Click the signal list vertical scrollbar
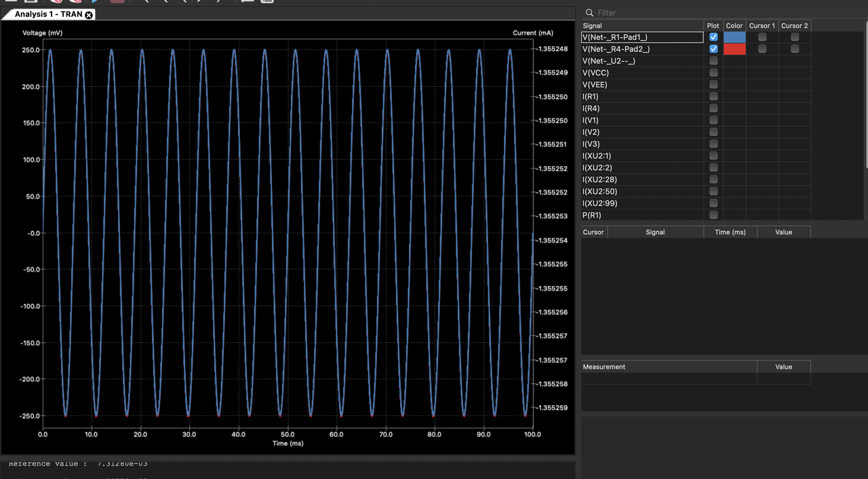Viewport: 868px width, 479px height. coord(866,95)
